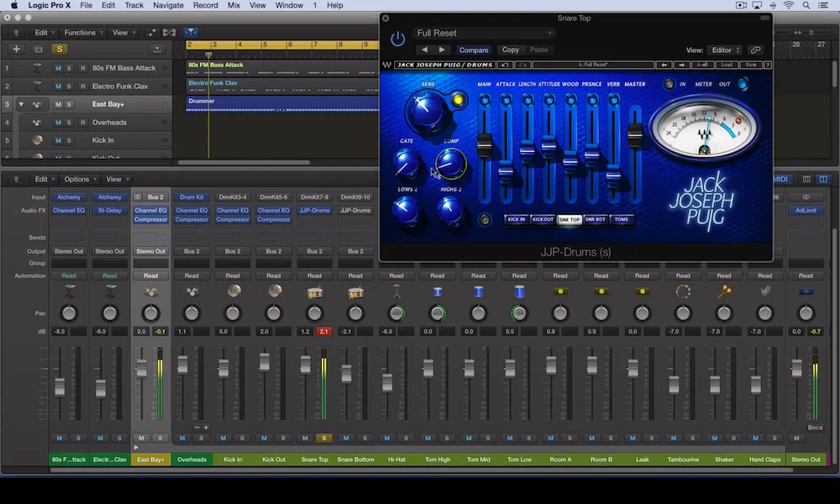Click the flex bowtie icon in tracks toolbar
Viewport: 840px width, 504px height.
point(170,33)
